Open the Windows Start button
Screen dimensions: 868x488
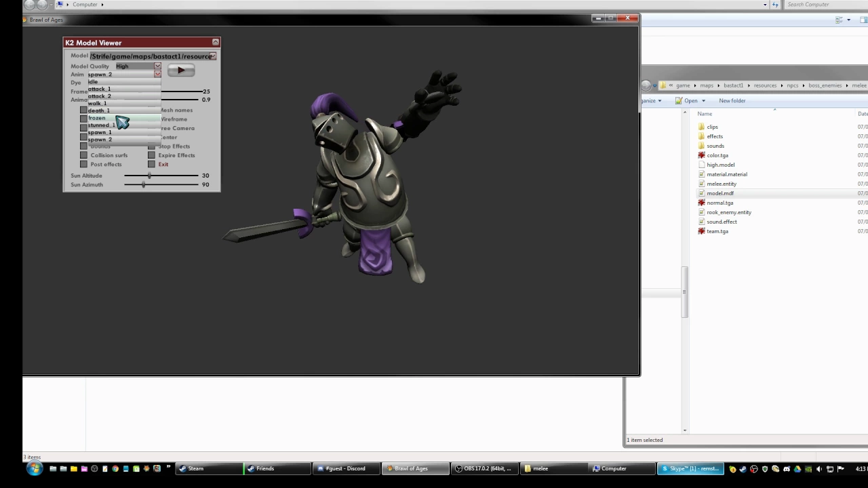[x=34, y=468]
